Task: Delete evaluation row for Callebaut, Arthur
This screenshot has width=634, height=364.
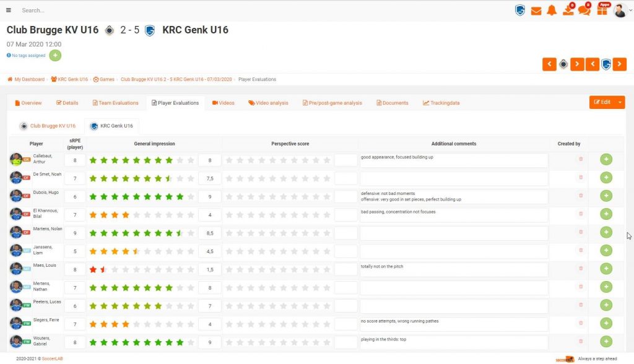Action: coord(581,159)
